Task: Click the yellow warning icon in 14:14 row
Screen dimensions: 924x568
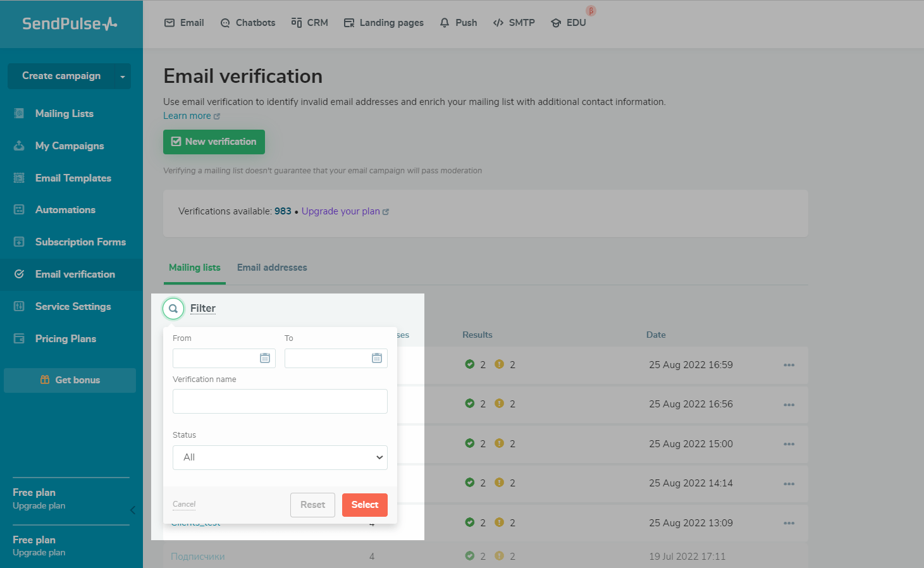Action: point(499,483)
